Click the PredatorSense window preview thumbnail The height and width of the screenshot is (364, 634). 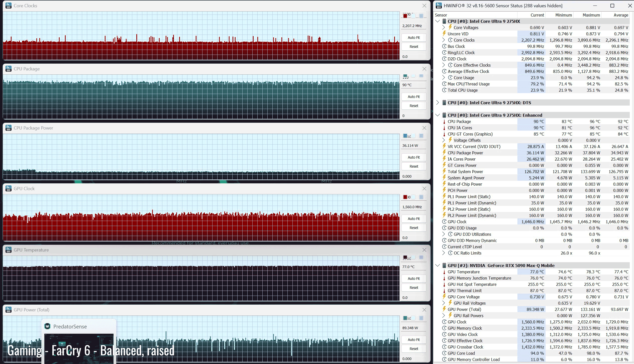click(x=79, y=348)
